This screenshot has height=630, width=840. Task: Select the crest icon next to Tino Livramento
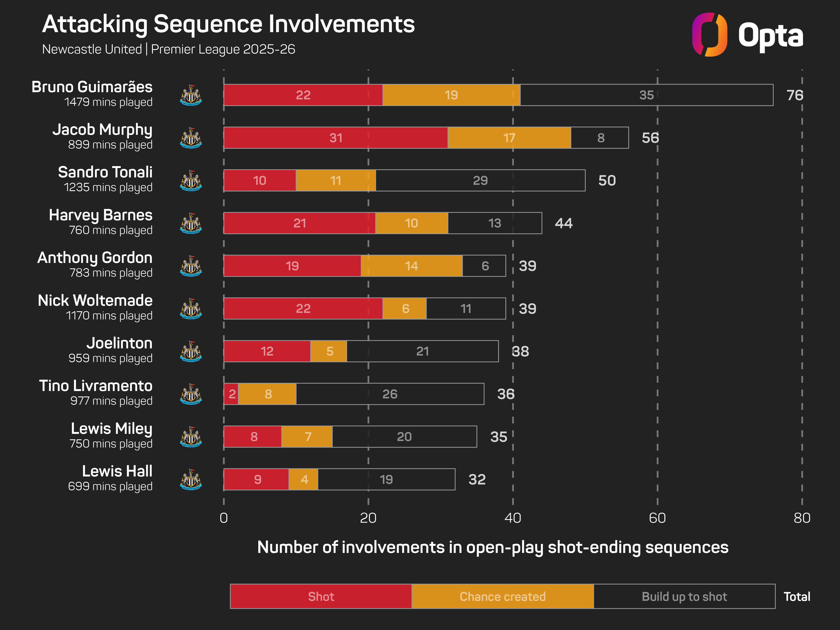[191, 394]
